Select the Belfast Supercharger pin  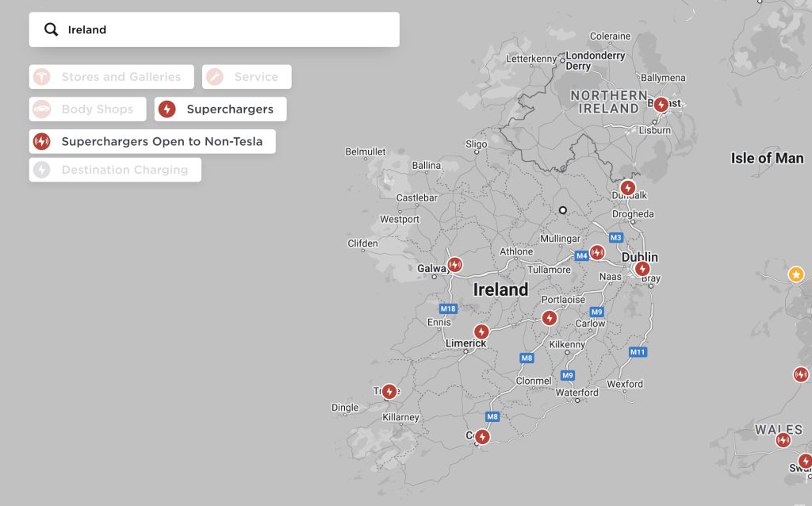[x=661, y=105]
